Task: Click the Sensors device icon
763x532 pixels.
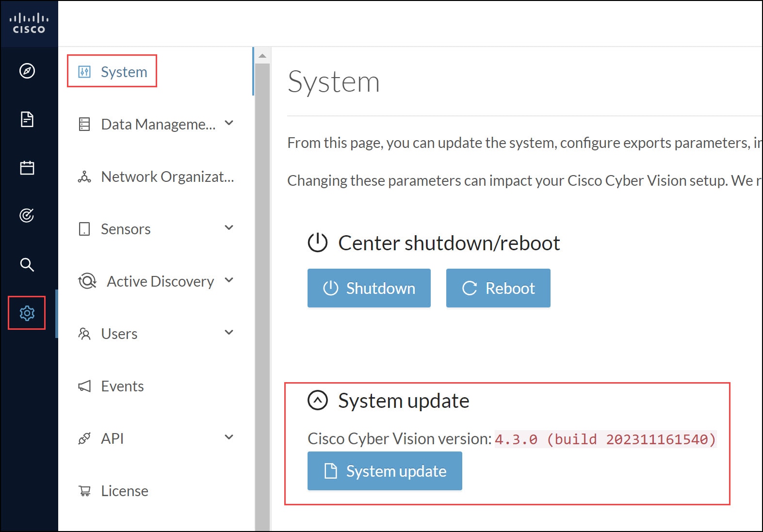Action: [x=84, y=229]
